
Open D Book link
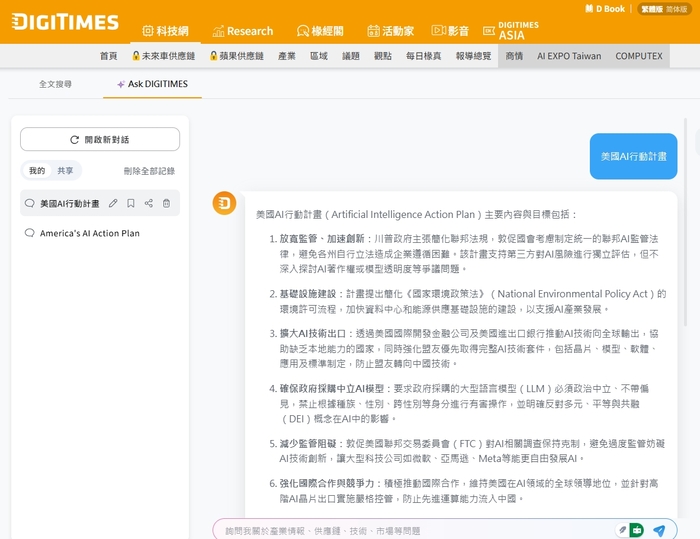[605, 9]
